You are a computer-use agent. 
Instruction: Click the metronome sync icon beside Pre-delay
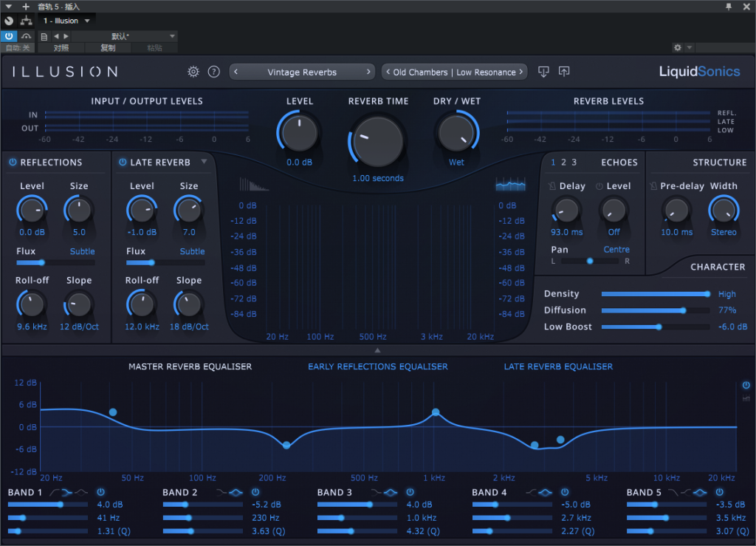tap(654, 186)
